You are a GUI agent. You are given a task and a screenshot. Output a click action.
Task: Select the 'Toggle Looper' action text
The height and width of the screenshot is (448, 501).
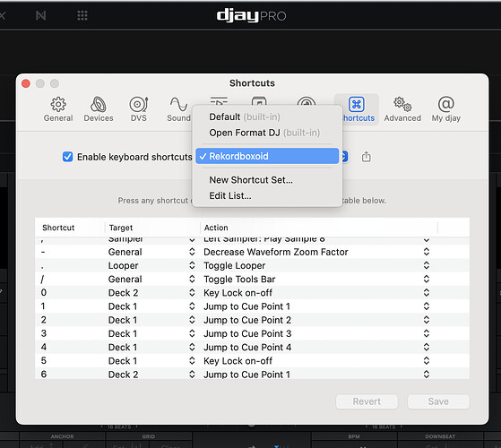tap(235, 266)
